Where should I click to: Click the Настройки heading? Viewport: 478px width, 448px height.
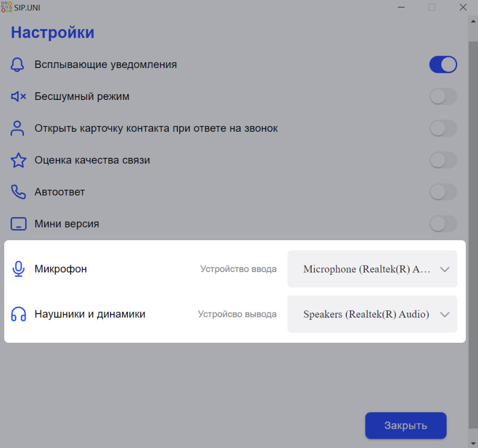point(53,32)
